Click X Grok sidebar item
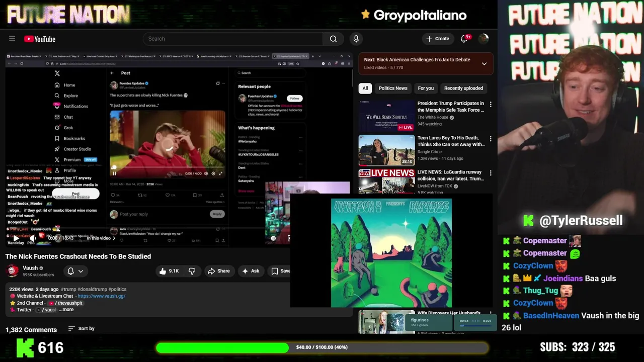Viewport: 644px width, 362px height. pos(64,128)
